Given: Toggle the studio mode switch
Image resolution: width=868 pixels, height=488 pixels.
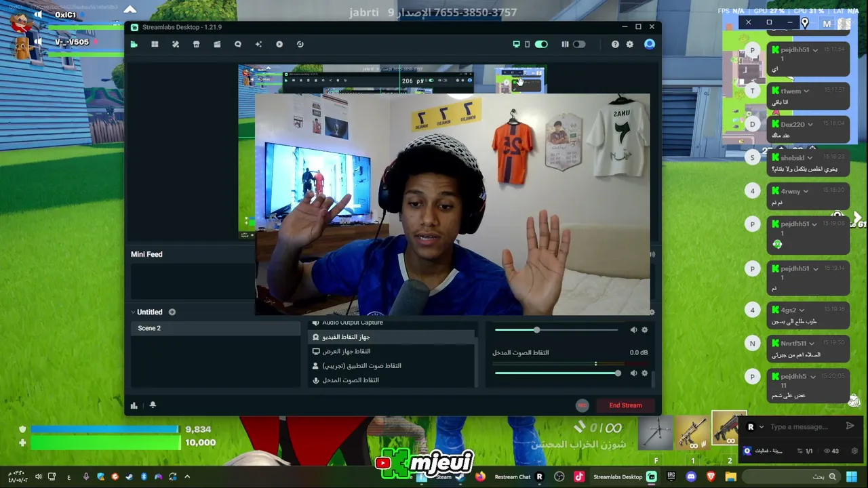Looking at the screenshot, I should click(578, 44).
